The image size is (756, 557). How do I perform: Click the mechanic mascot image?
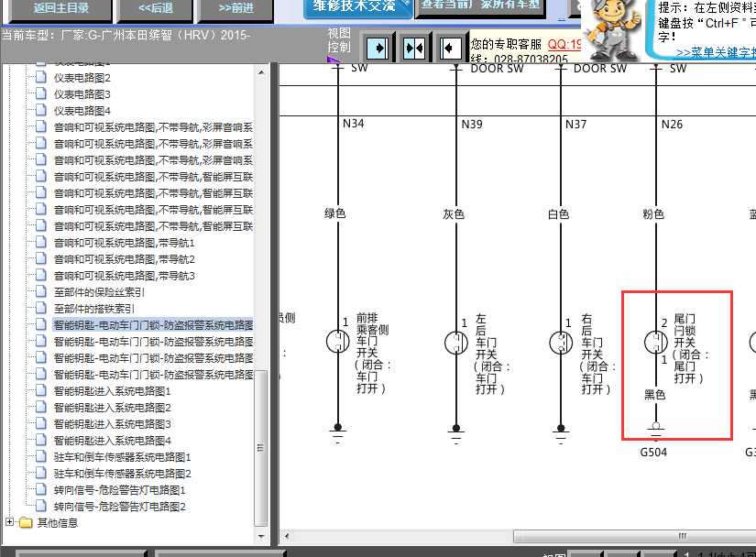click(611, 29)
